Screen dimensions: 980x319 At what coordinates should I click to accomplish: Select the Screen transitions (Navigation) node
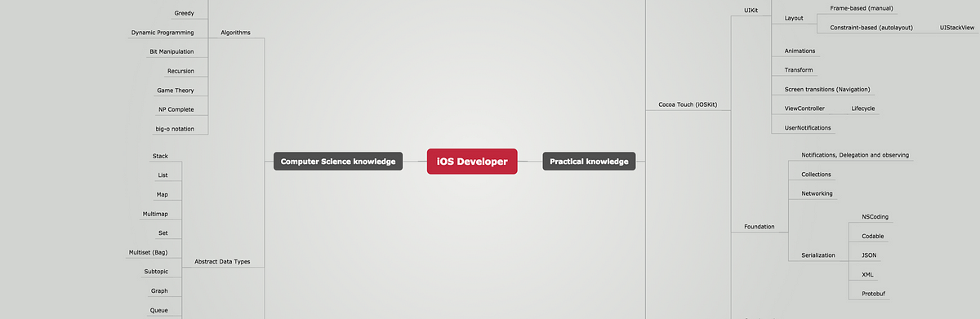pos(827,89)
